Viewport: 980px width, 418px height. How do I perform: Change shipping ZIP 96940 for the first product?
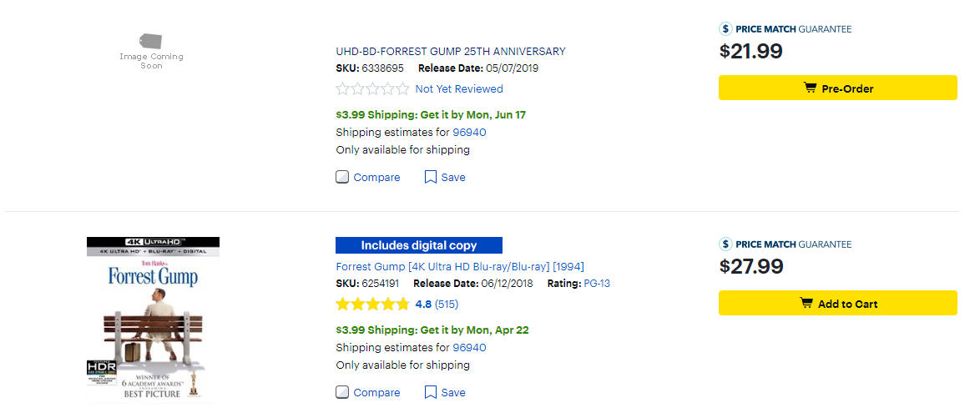pyautogui.click(x=469, y=132)
